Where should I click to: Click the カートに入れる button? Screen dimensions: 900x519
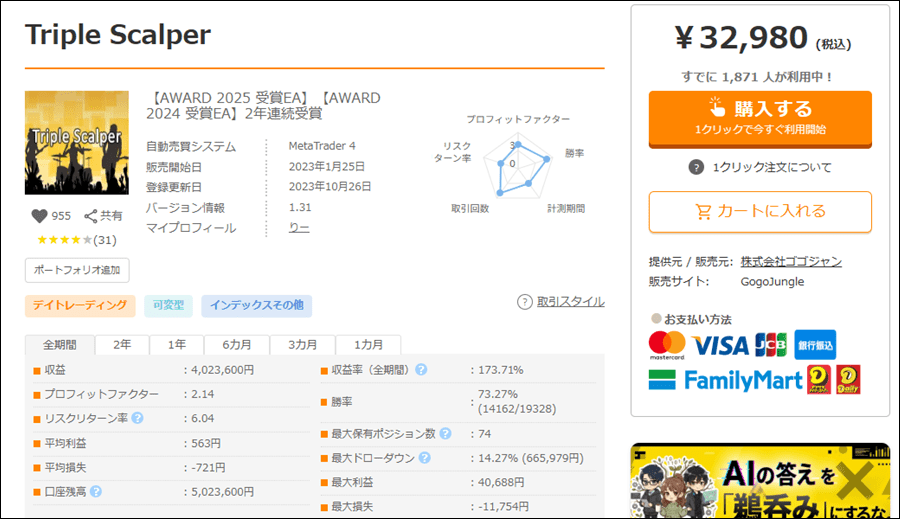pos(760,212)
